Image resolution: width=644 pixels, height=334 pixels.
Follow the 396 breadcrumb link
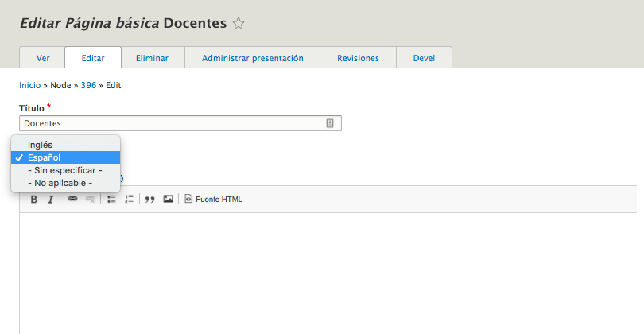(88, 85)
